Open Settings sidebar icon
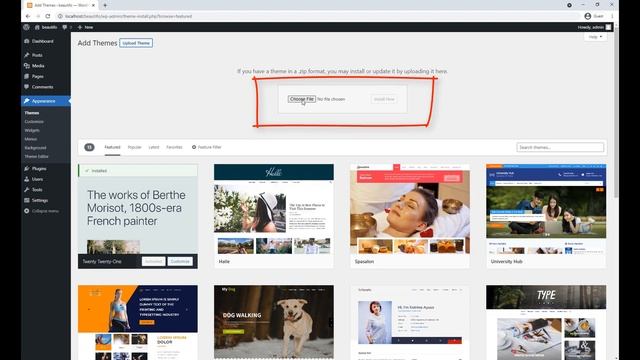The image size is (640, 360). click(27, 200)
